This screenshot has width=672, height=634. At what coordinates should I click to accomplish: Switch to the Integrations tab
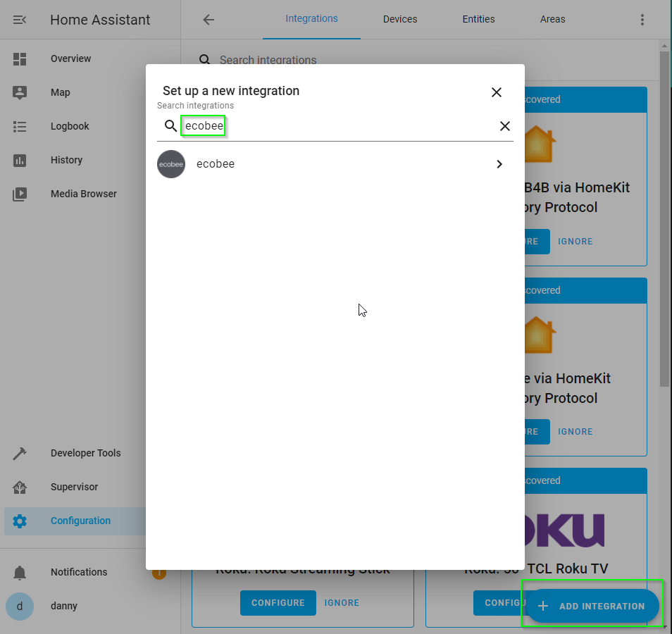click(x=311, y=19)
